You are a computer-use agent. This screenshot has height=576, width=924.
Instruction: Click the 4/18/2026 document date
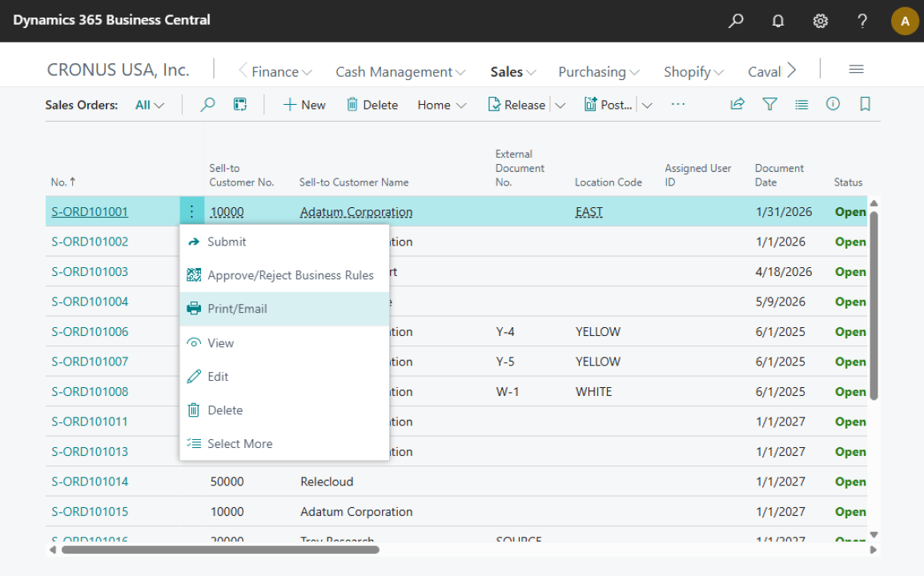pos(784,271)
